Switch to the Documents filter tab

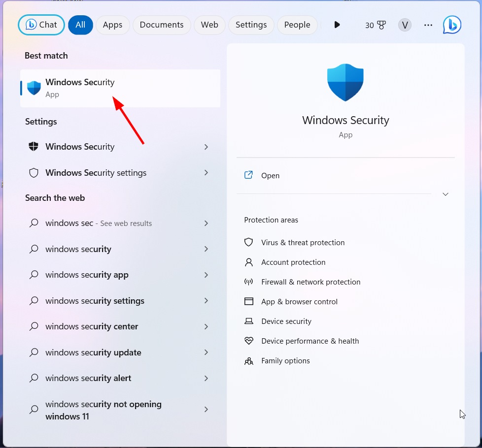point(162,25)
